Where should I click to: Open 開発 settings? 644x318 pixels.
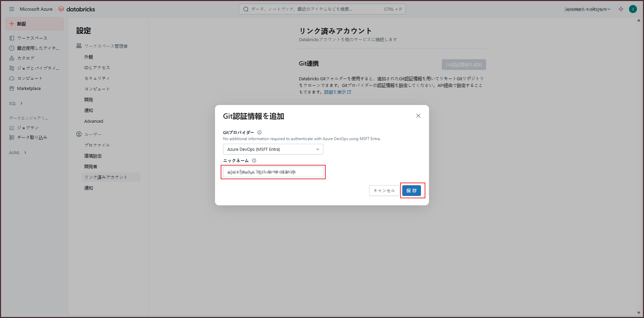point(89,100)
